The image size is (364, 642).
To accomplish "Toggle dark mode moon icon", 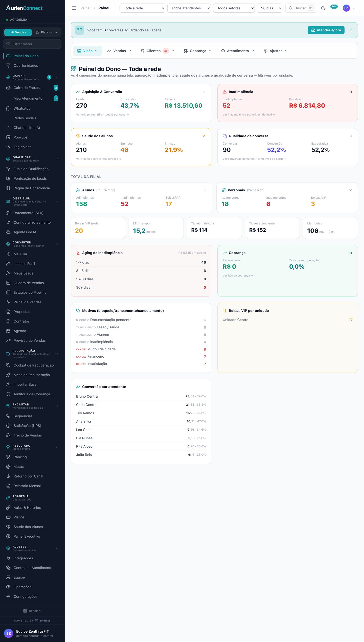I will click(x=323, y=8).
